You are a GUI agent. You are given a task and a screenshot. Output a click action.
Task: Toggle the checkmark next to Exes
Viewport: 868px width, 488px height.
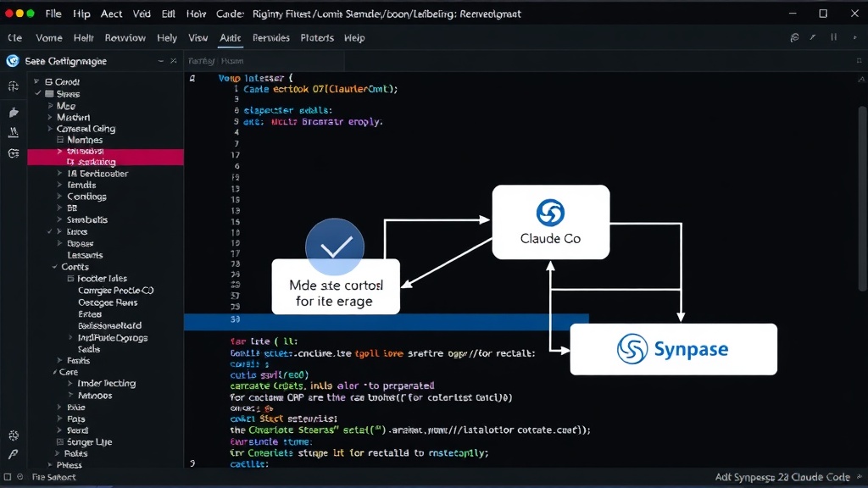coord(50,231)
